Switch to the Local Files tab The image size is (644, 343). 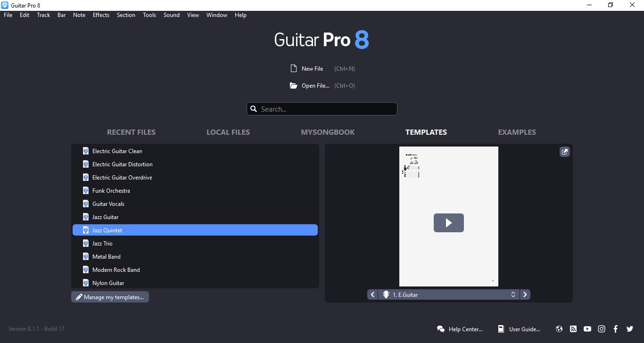pos(228,132)
